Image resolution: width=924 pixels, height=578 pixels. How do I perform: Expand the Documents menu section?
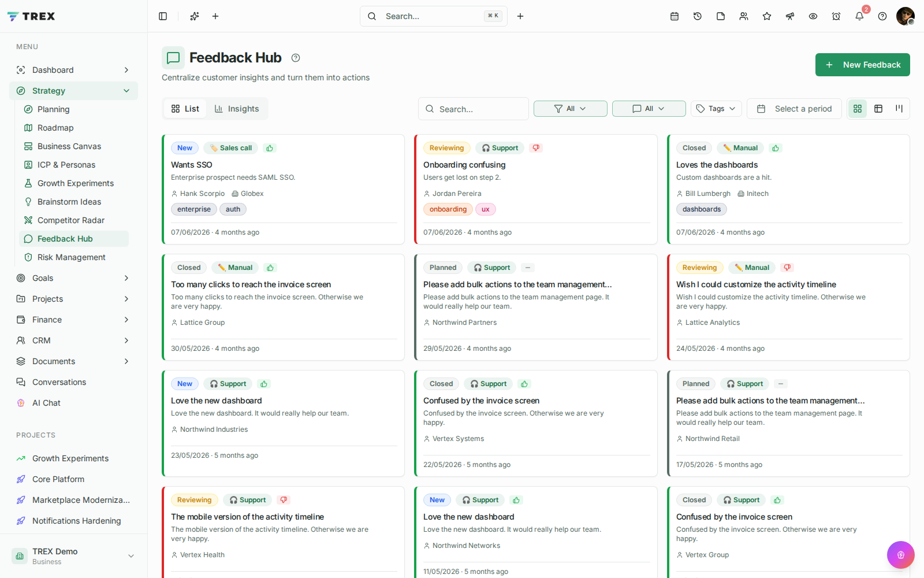click(73, 361)
